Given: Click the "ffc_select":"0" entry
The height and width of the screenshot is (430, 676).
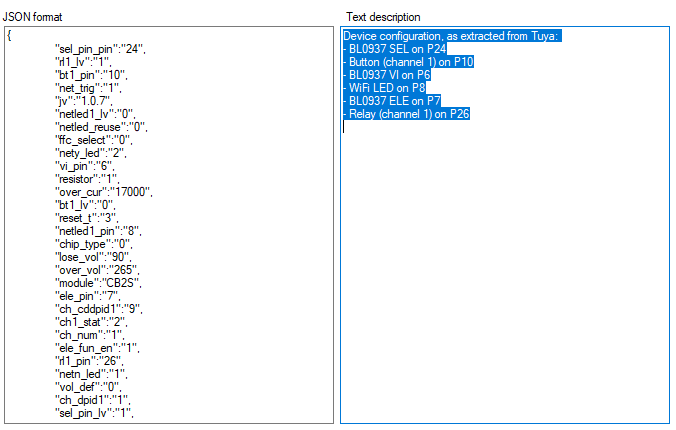Looking at the screenshot, I should click(94, 140).
